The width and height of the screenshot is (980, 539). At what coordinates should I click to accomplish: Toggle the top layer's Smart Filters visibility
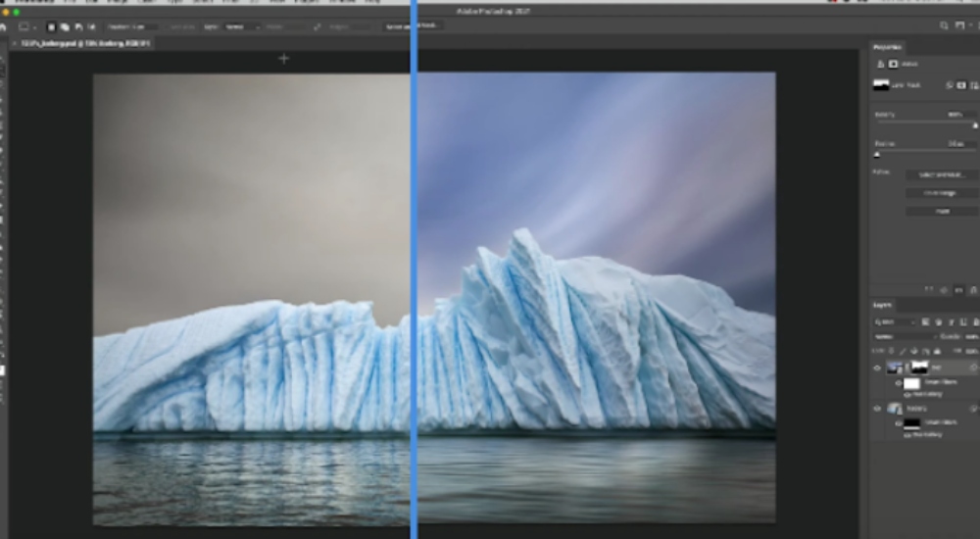click(899, 383)
